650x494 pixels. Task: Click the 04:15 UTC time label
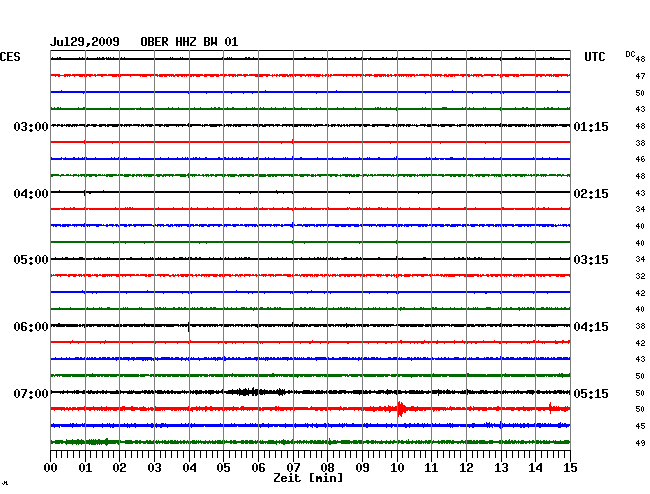coord(591,327)
